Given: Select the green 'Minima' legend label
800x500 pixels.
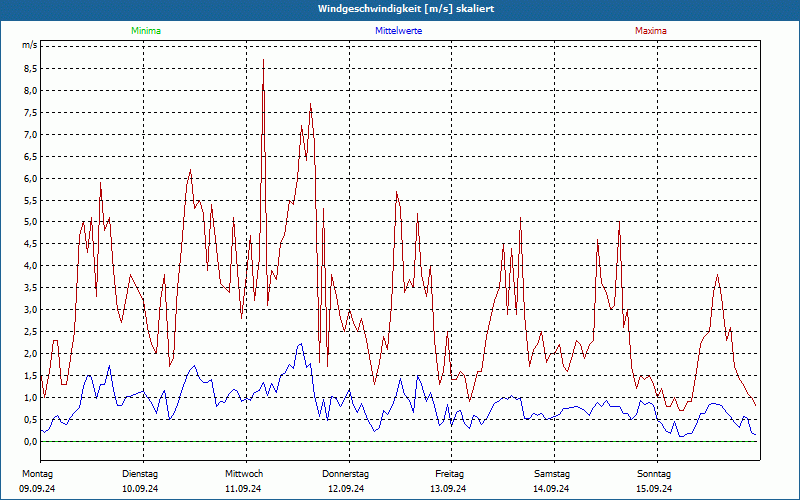Looking at the screenshot, I should click(146, 31).
